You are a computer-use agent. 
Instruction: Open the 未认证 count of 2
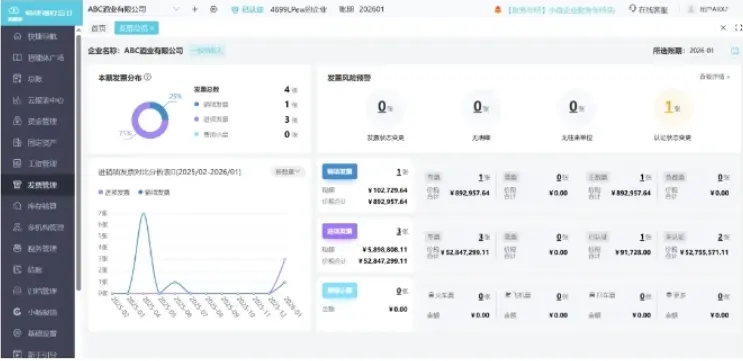pyautogui.click(x=720, y=236)
